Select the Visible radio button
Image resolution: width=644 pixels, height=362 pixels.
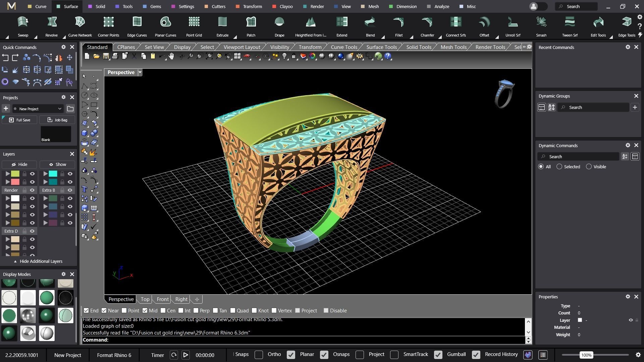click(x=589, y=167)
